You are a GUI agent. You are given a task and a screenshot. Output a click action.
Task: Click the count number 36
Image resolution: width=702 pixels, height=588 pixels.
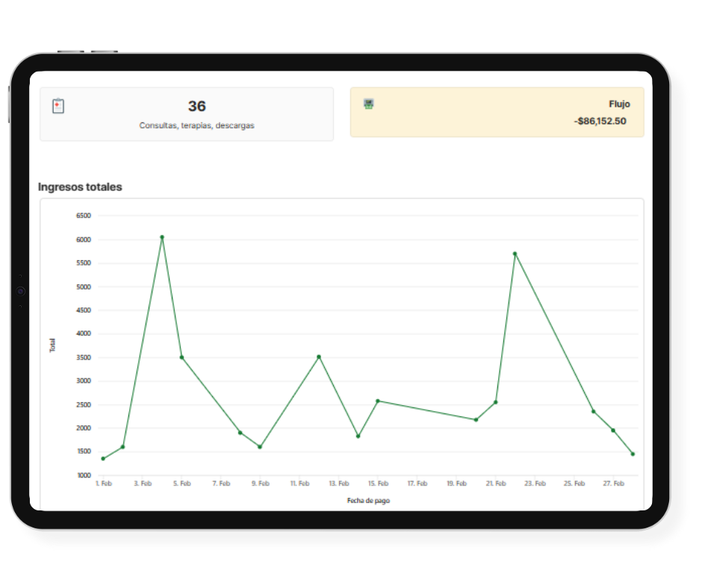196,107
